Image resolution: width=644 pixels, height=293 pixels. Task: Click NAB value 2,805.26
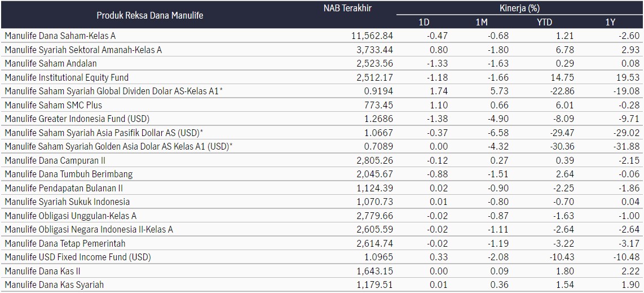pos(376,160)
